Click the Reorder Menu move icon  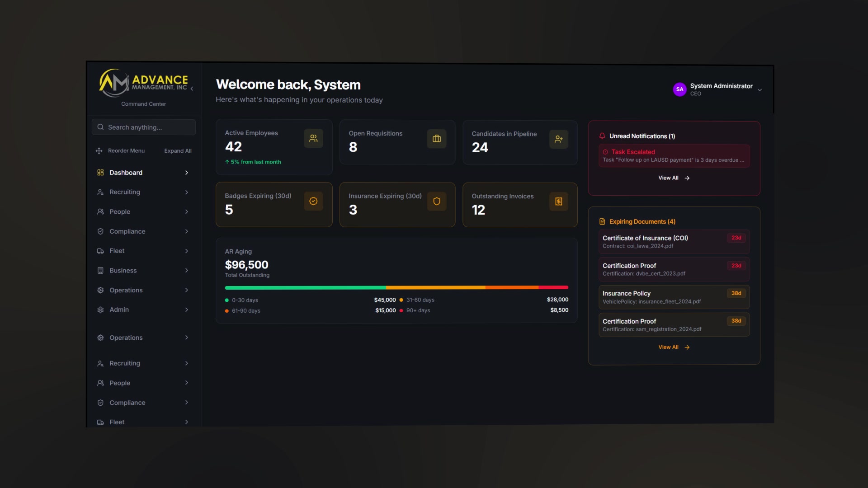pos(99,151)
